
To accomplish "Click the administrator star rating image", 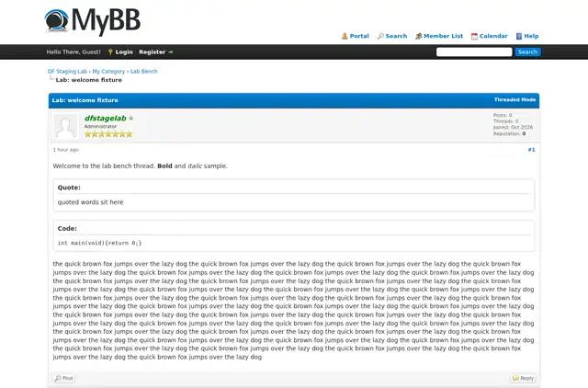I will (108, 134).
